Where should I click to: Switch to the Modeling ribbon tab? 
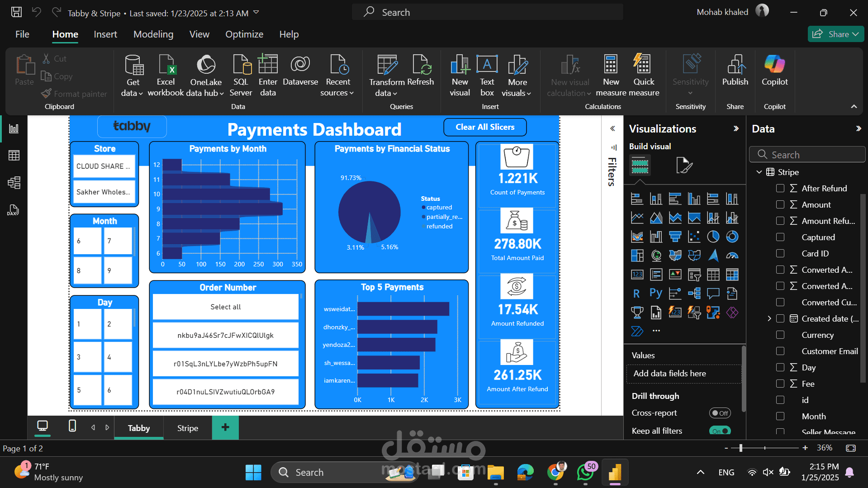153,34
